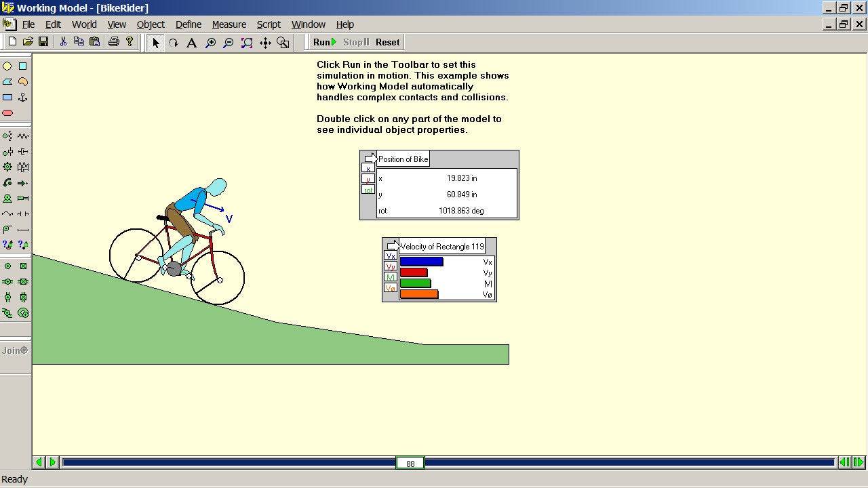Click the arrow on Velocity of Rectangle meter

tap(393, 245)
